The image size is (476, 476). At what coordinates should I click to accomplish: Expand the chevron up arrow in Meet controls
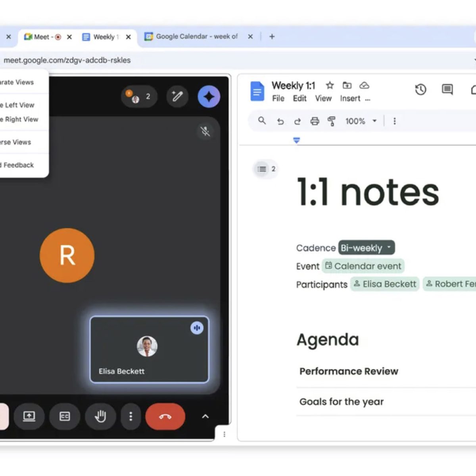coord(205,416)
